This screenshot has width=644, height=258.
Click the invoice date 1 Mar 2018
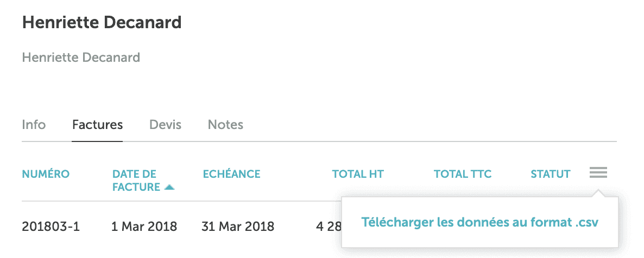coord(144,226)
